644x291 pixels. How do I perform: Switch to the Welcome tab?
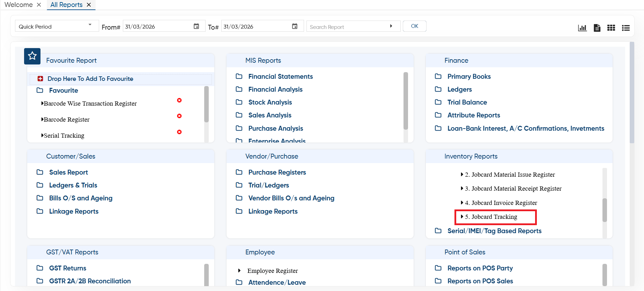18,5
